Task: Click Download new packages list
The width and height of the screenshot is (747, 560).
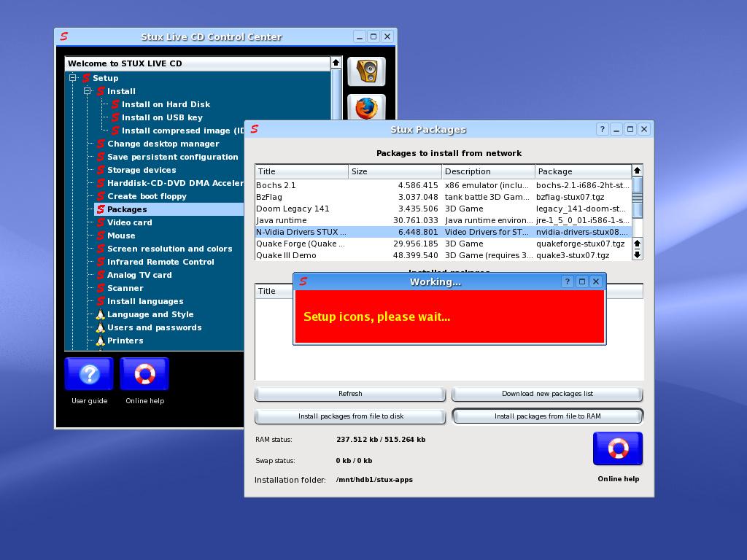Action: 547,394
